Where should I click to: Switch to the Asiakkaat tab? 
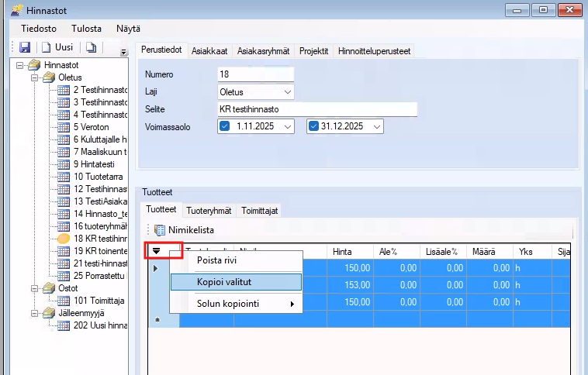pyautogui.click(x=209, y=51)
